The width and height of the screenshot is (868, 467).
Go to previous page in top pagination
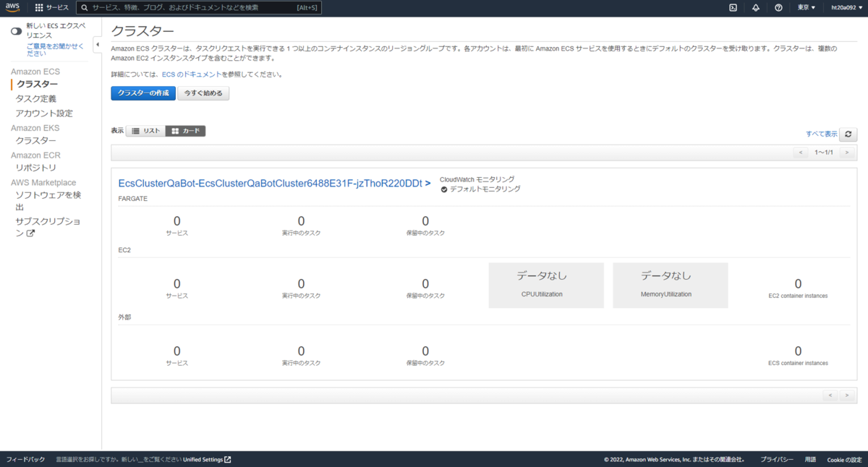(801, 153)
